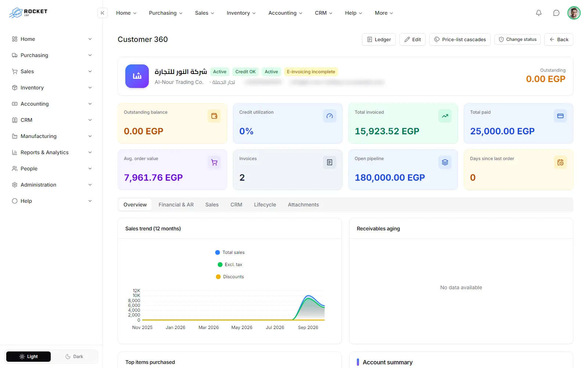Open the Accounting top menu dropdown
588x368 pixels.
[x=286, y=13]
